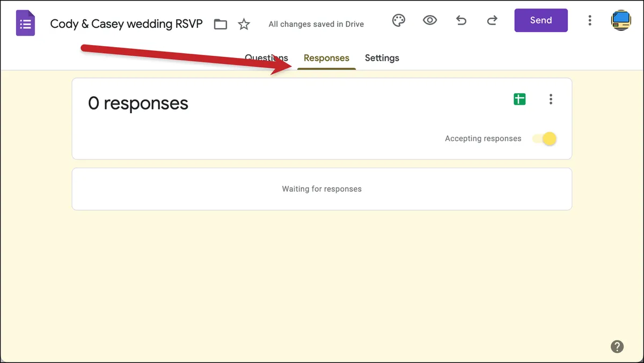644x363 pixels.
Task: Star the Cody & Casey wedding RSVP form
Action: tap(244, 24)
